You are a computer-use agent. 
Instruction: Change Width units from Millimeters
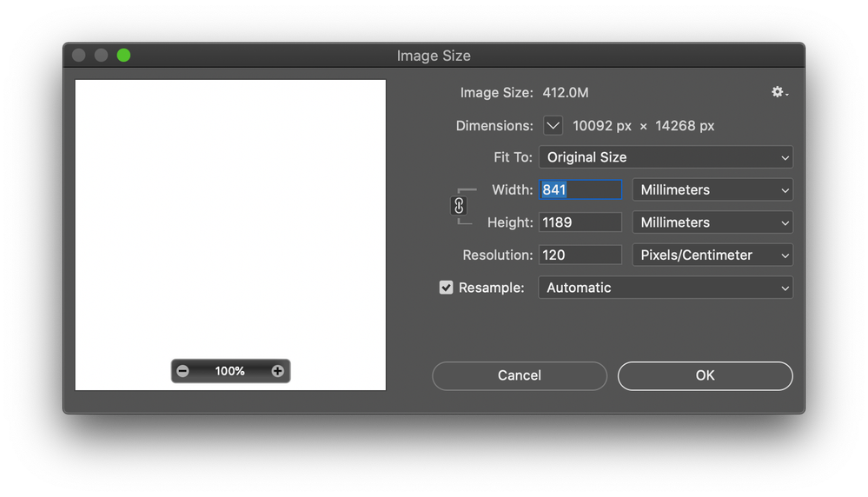click(712, 189)
